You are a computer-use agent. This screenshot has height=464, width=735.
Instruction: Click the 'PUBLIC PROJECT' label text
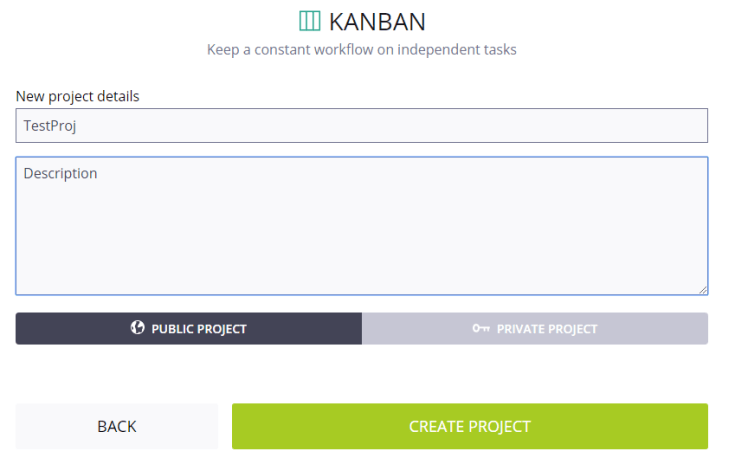199,329
